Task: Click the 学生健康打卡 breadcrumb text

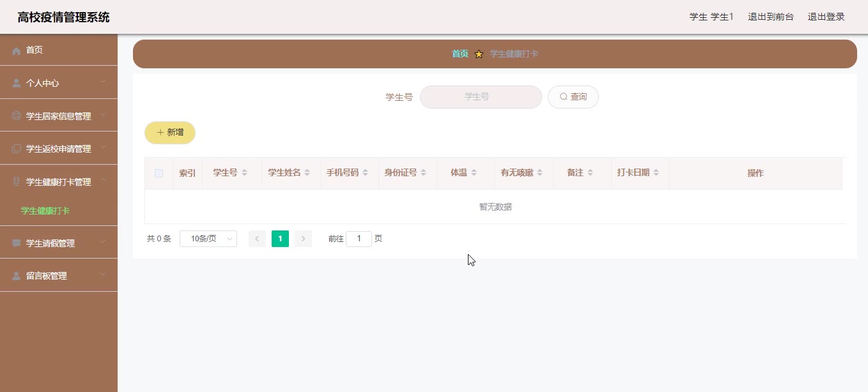Action: tap(514, 54)
